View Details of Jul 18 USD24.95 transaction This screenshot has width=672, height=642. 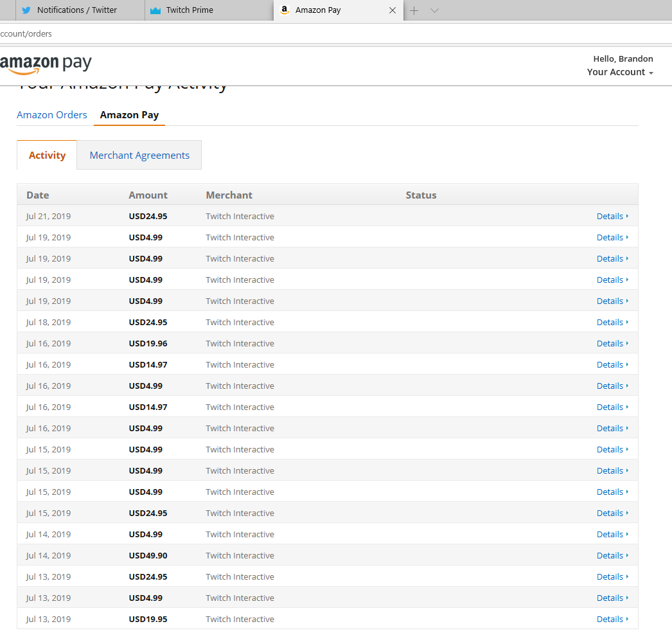(612, 323)
